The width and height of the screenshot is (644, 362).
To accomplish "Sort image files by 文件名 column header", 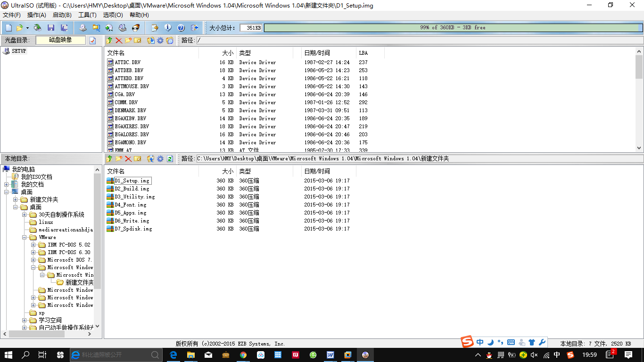I will pos(151,53).
